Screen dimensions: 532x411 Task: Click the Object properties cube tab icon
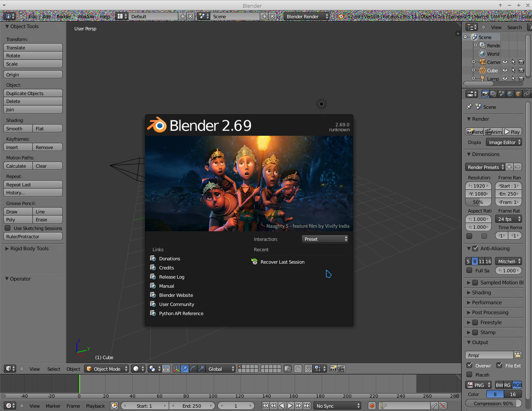pos(518,94)
